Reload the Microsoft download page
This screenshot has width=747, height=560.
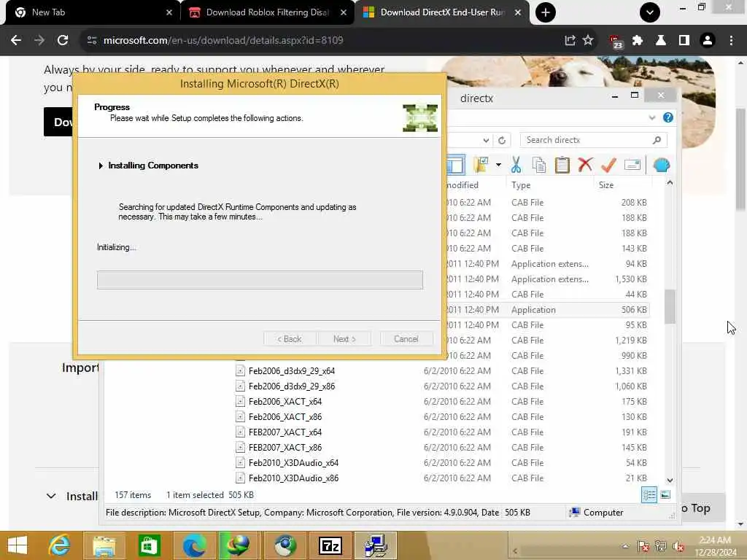[x=63, y=41]
